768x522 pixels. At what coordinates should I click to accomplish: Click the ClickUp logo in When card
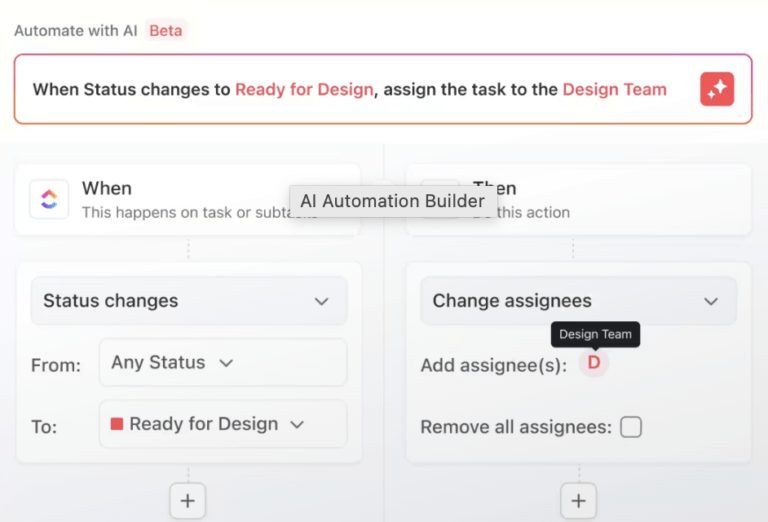tap(49, 199)
